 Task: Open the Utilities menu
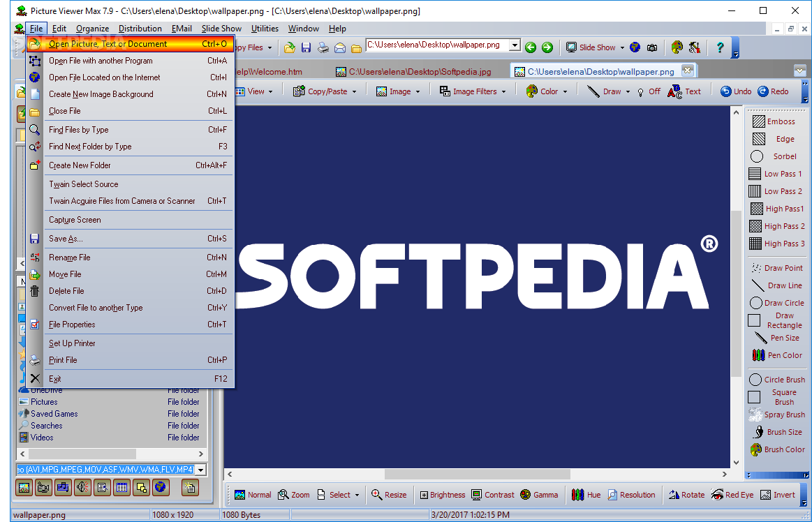click(x=265, y=29)
